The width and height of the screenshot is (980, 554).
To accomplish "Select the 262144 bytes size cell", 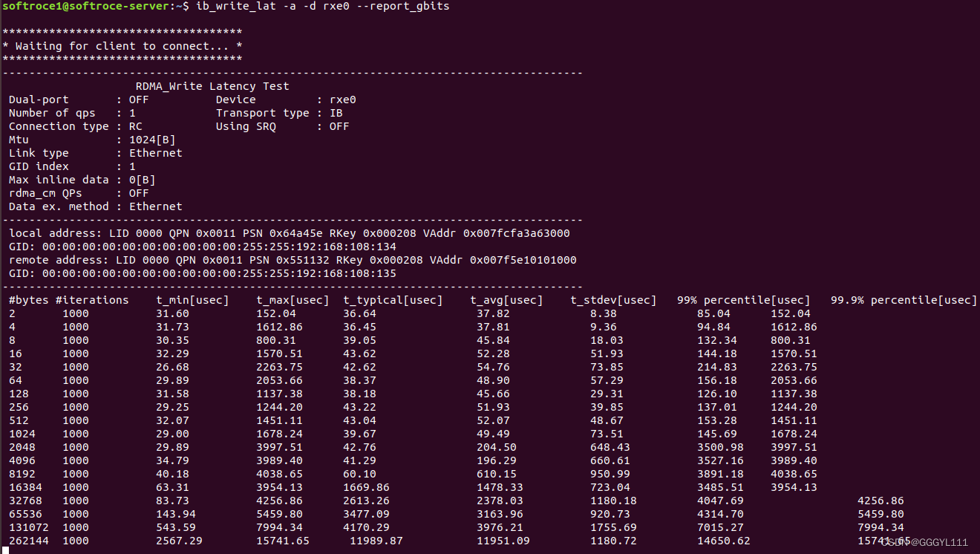I will (28, 541).
